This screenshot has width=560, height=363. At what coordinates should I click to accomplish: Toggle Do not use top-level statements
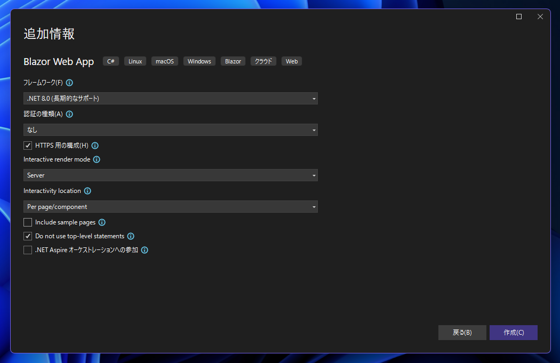click(28, 236)
